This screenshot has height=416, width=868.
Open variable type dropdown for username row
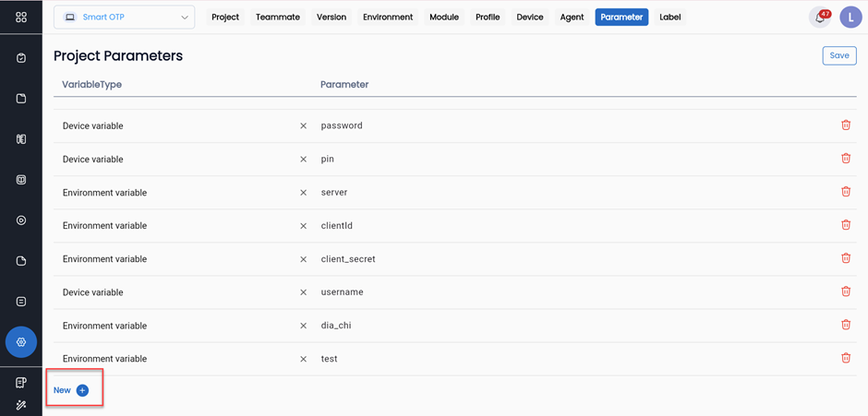click(175, 292)
